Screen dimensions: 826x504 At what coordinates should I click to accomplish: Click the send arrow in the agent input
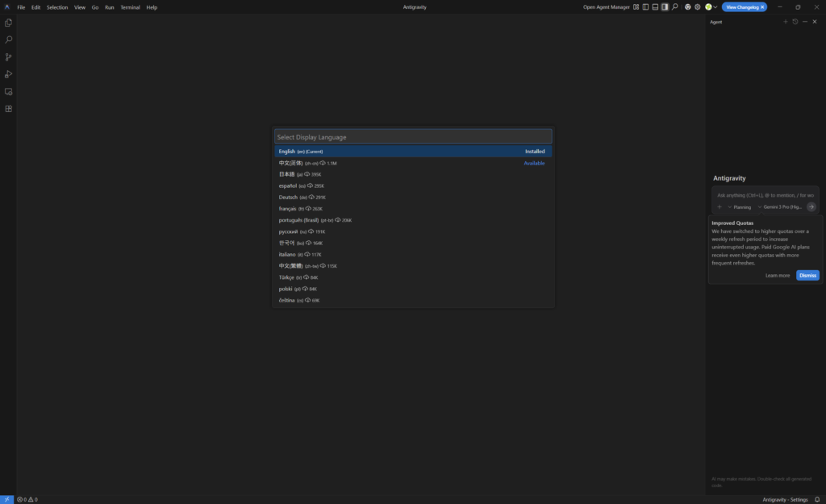[x=811, y=206]
